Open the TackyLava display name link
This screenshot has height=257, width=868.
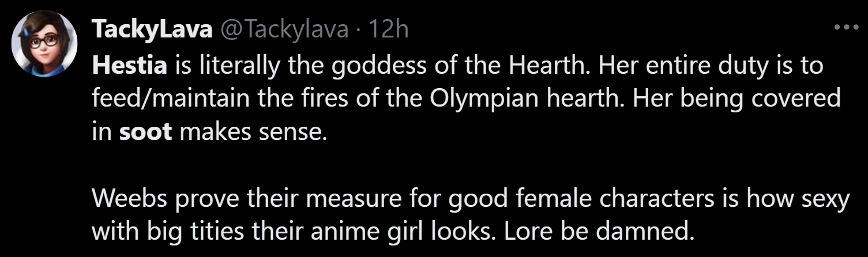(x=152, y=29)
